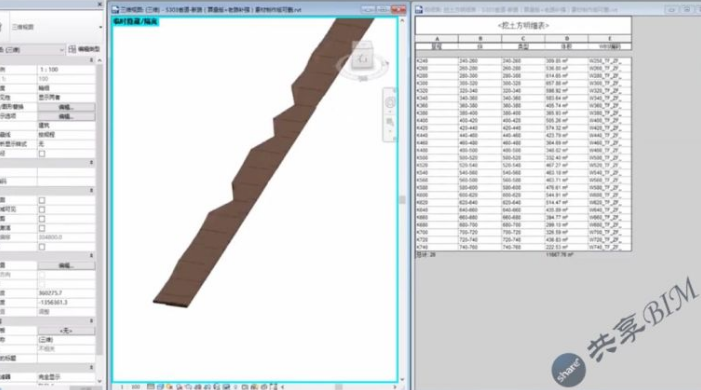This screenshot has width=701, height=390.
Task: Click the 3D view window's document icon
Action: point(115,9)
